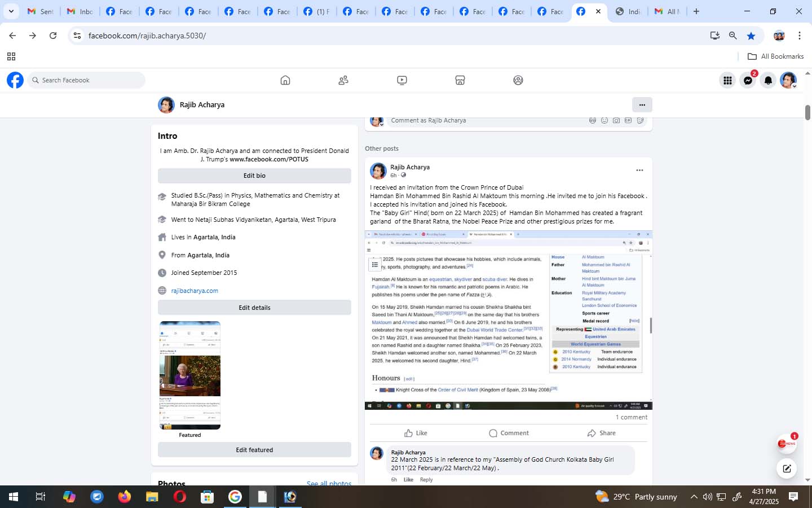This screenshot has width=812, height=508.
Task: Click the Edit details button
Action: [x=254, y=308]
